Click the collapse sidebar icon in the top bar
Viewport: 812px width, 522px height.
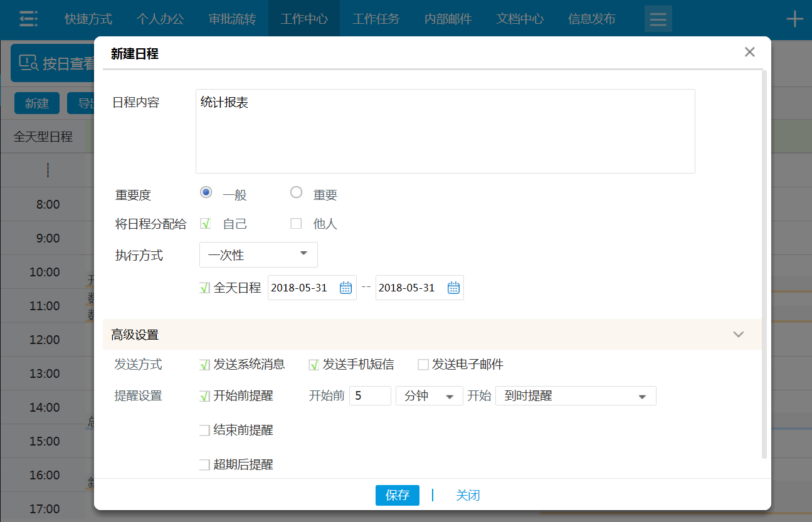28,18
